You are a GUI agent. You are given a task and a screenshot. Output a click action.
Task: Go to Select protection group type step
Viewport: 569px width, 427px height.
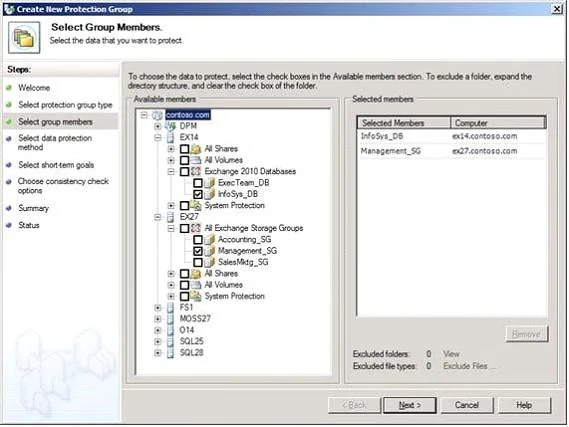coord(65,105)
